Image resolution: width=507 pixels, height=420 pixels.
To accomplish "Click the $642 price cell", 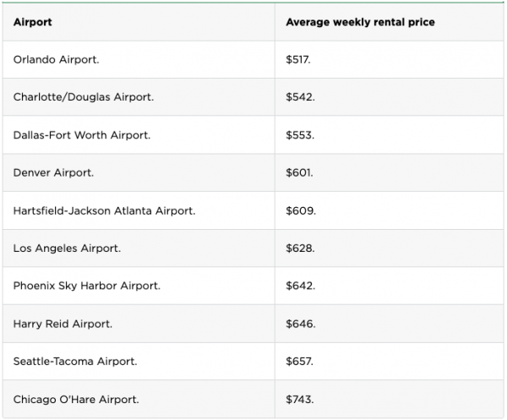I will 301,286.
